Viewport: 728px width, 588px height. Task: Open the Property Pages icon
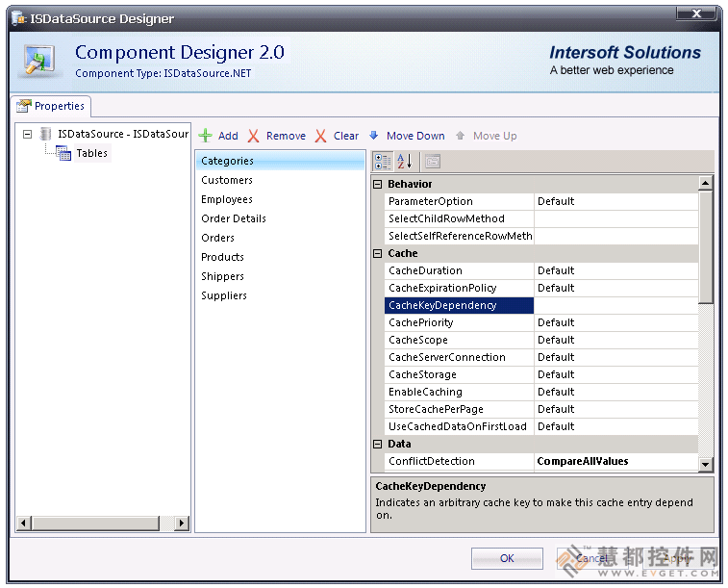[x=433, y=161]
